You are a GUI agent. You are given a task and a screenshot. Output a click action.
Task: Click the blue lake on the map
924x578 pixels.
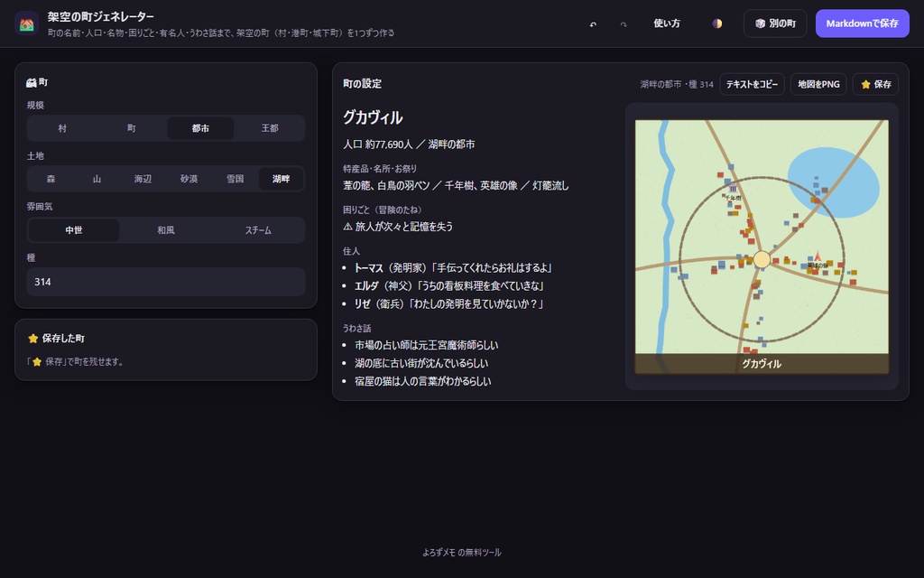(x=833, y=182)
